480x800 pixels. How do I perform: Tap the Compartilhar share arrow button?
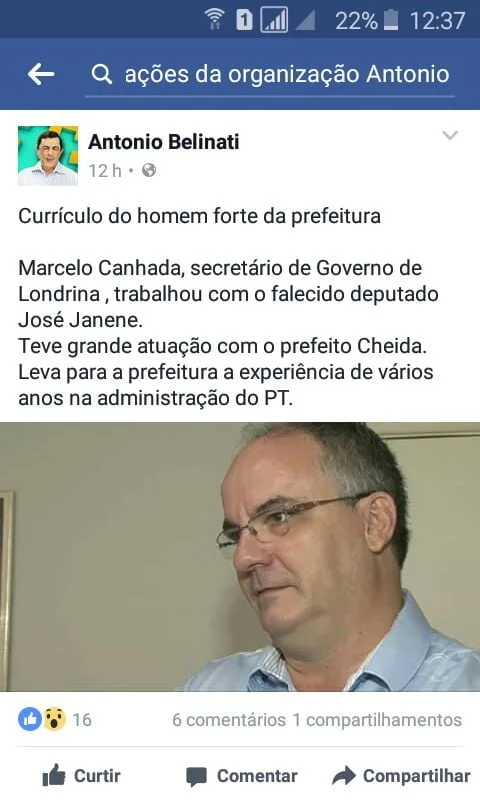pyautogui.click(x=401, y=776)
